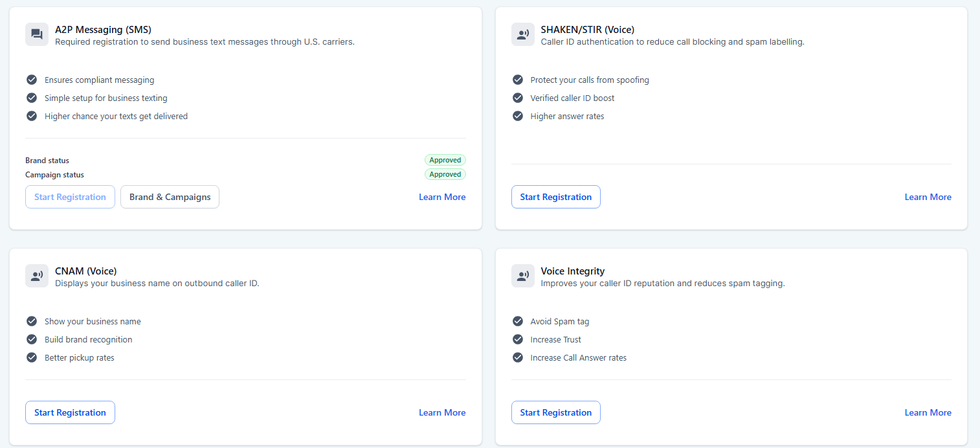The width and height of the screenshot is (980, 448).
Task: Click the Approved badge for Campaign status
Action: (x=445, y=174)
